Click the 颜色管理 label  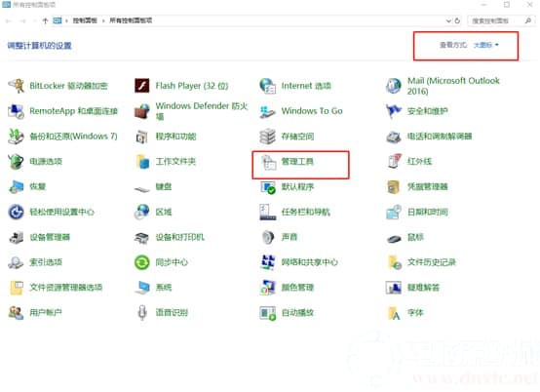[297, 288]
